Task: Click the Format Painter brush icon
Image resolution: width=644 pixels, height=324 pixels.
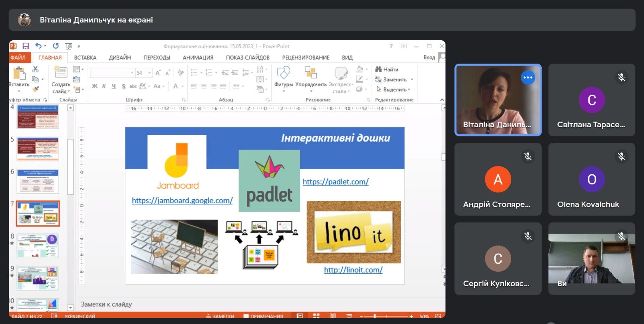Action: point(35,89)
